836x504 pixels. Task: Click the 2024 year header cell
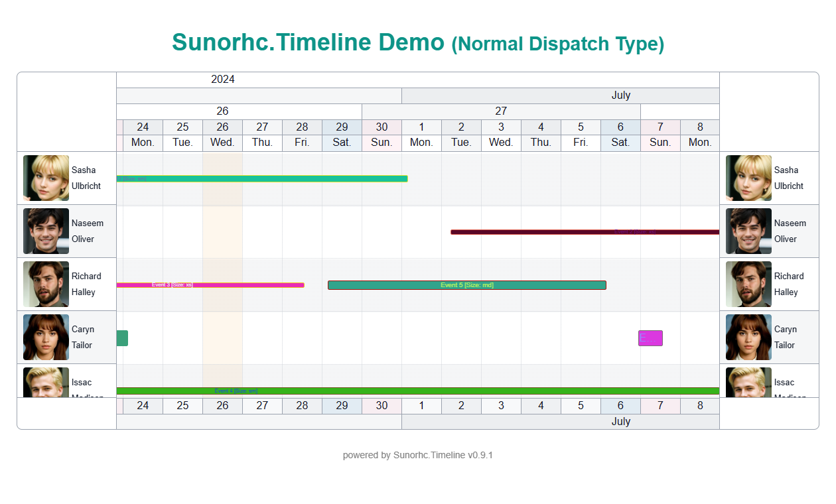[222, 79]
